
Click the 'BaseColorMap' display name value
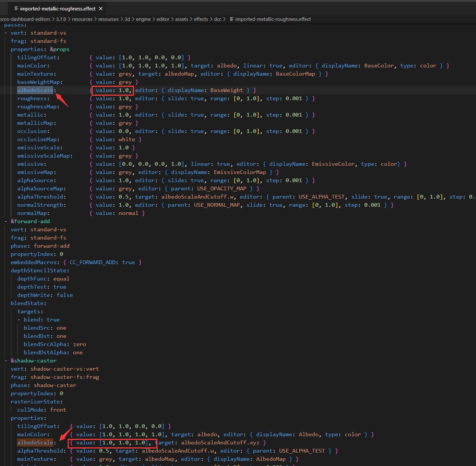[295, 74]
